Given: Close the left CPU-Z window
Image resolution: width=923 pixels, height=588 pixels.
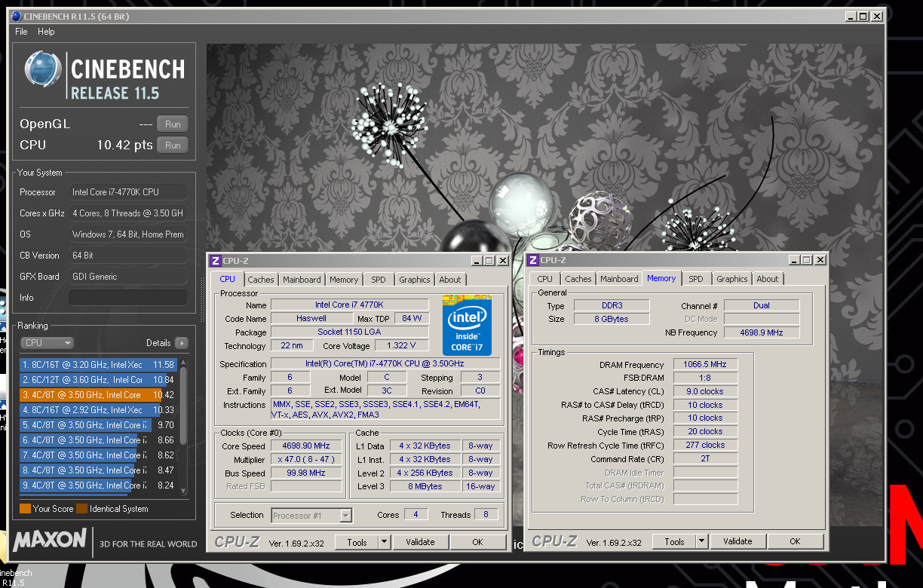Looking at the screenshot, I should tap(502, 261).
